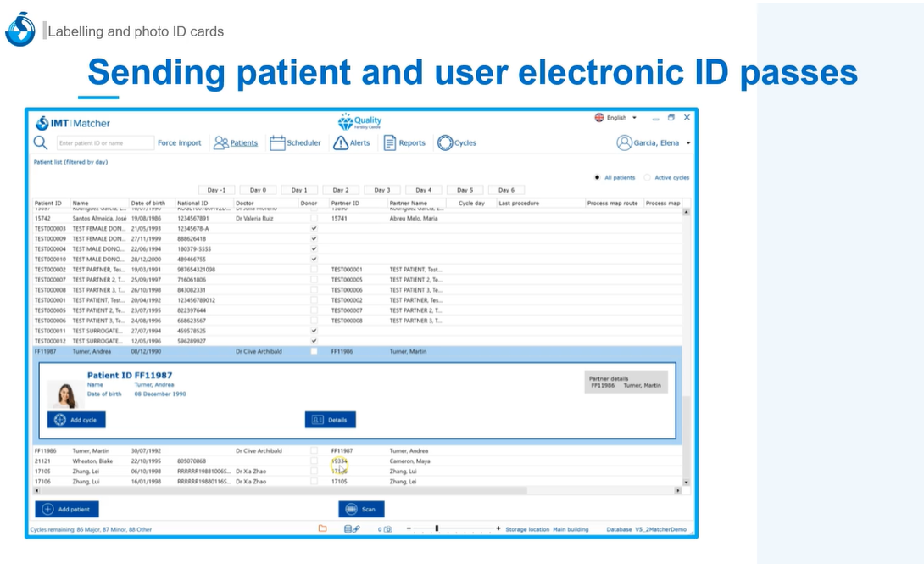This screenshot has height=564, width=924.
Task: Open the Scheduler calendar
Action: 295,143
